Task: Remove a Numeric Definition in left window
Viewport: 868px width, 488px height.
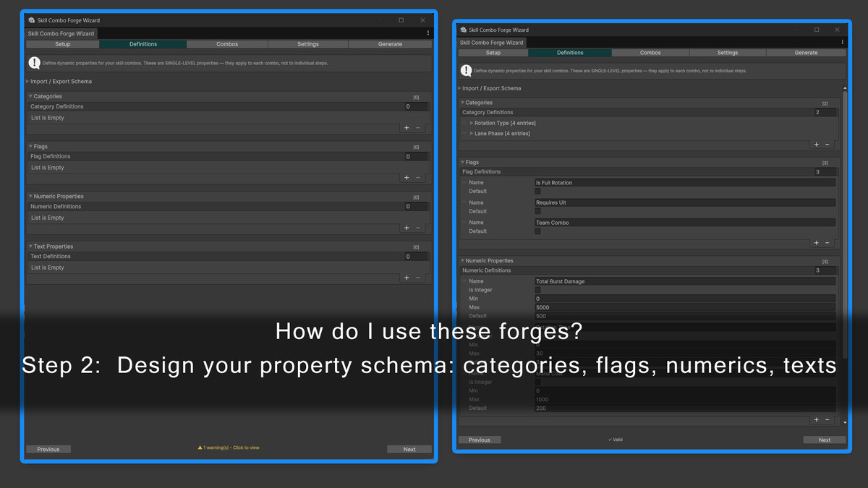Action: [x=418, y=228]
